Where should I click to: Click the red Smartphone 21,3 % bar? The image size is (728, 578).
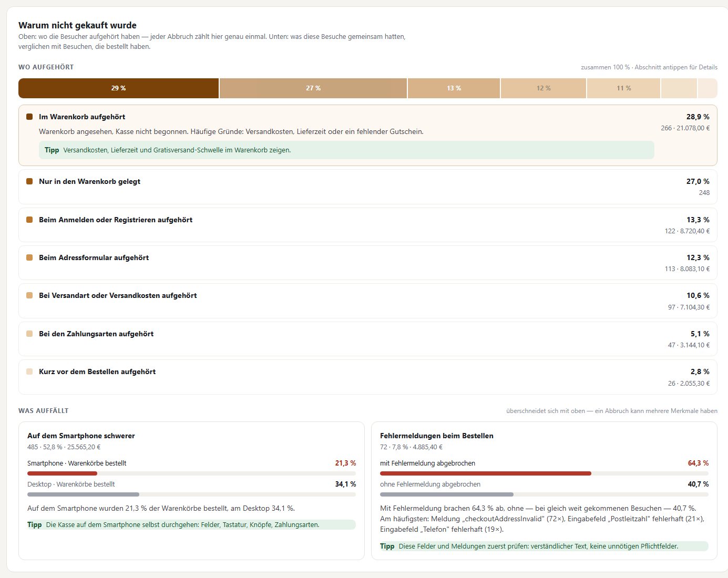(x=62, y=473)
